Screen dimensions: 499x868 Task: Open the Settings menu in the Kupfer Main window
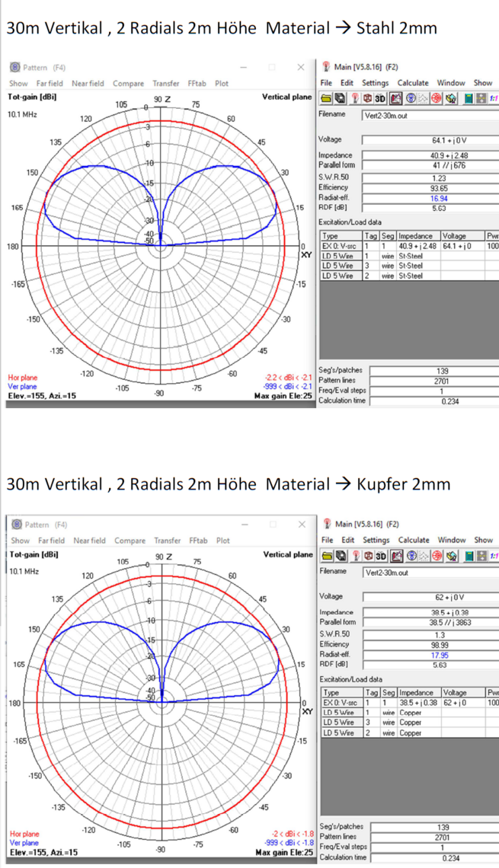376,540
